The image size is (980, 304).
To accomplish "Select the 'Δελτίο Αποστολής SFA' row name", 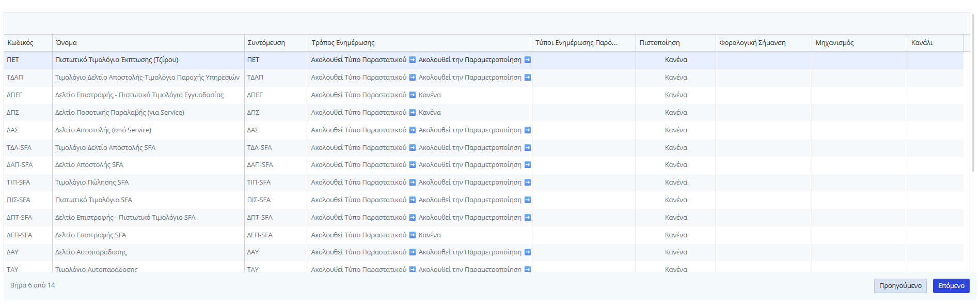I will [89, 165].
